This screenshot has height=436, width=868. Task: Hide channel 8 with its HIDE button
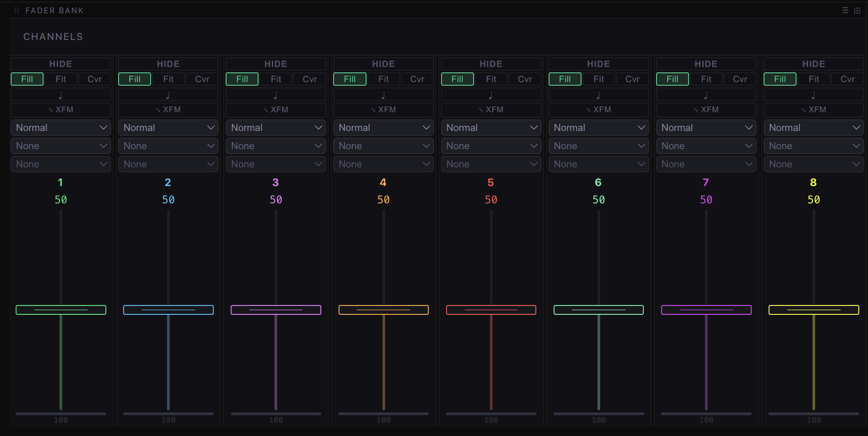(x=813, y=64)
